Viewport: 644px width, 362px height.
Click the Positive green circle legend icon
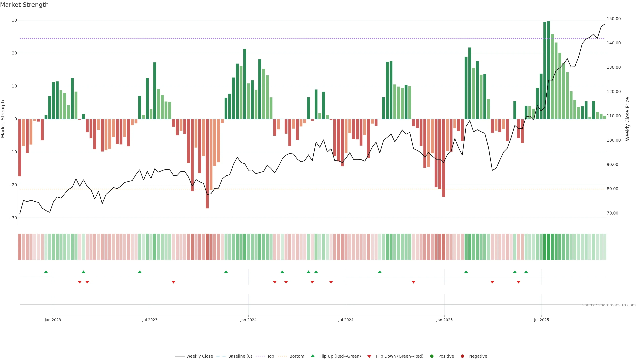(432, 356)
